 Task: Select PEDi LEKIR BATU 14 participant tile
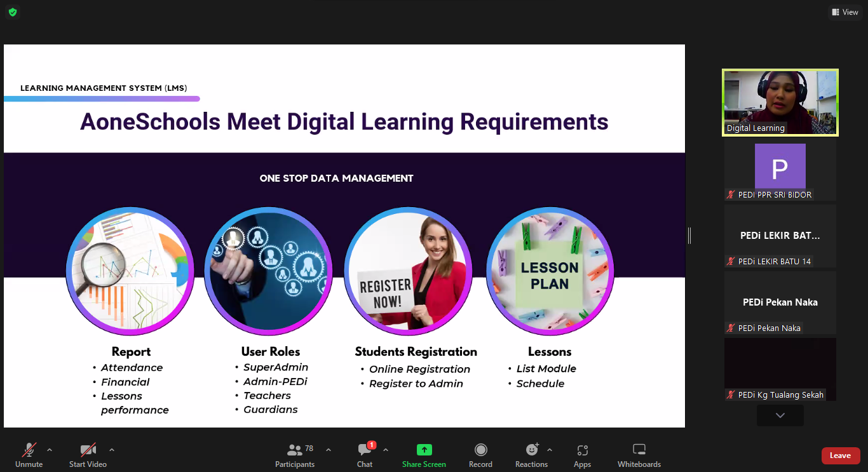(780, 236)
